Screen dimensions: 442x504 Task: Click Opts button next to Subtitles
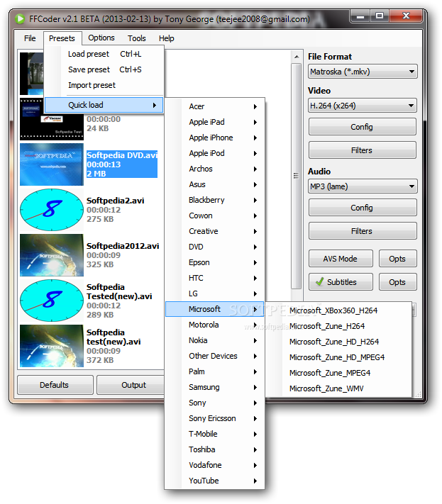(x=397, y=282)
